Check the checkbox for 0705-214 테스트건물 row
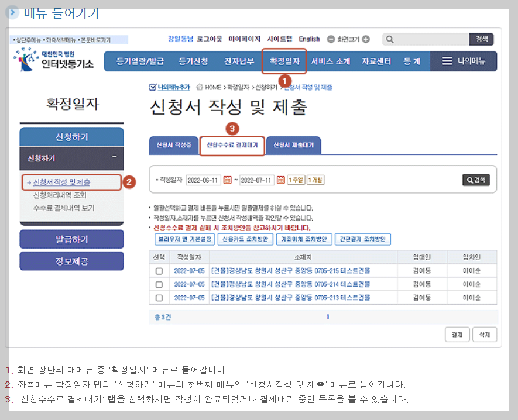Screen dimensions: 518x420 pyautogui.click(x=159, y=285)
